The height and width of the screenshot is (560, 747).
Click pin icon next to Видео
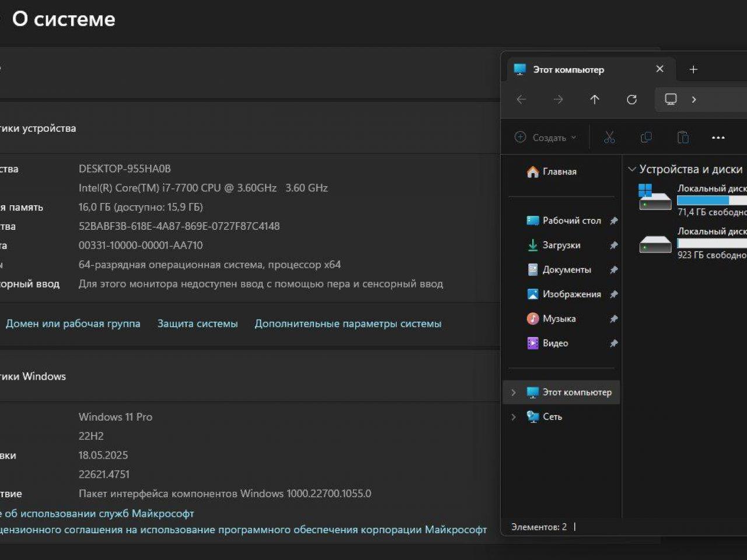tap(613, 343)
